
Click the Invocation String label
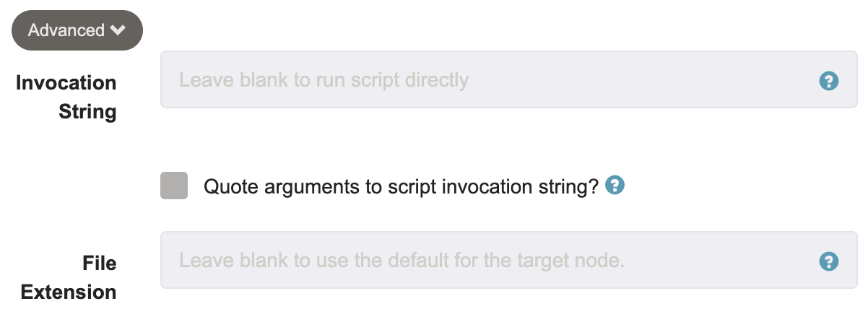point(66,97)
